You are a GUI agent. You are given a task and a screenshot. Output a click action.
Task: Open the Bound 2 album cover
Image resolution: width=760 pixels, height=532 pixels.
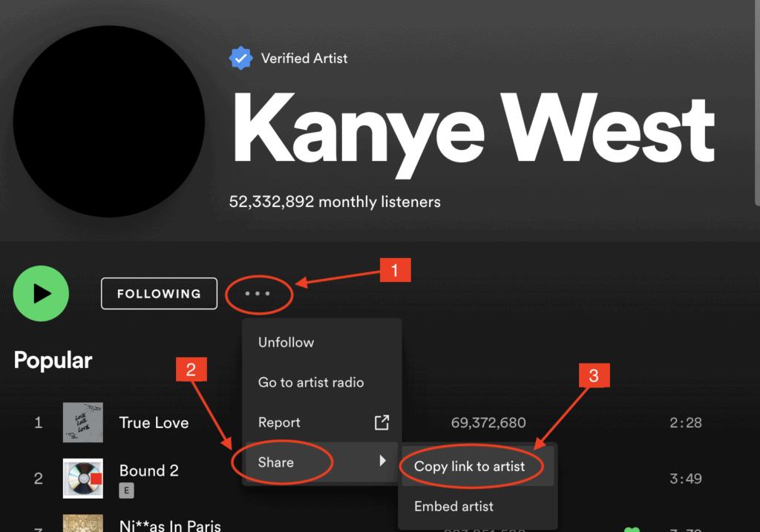tap(83, 479)
